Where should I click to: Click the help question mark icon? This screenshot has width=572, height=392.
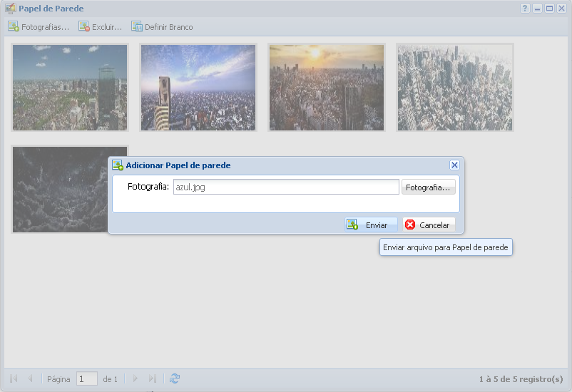coord(525,9)
